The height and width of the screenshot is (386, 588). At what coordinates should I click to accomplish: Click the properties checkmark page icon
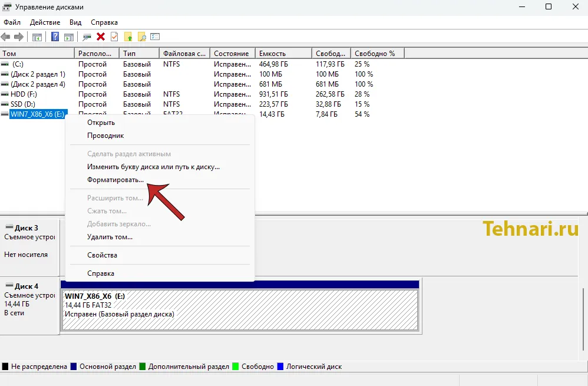point(114,37)
